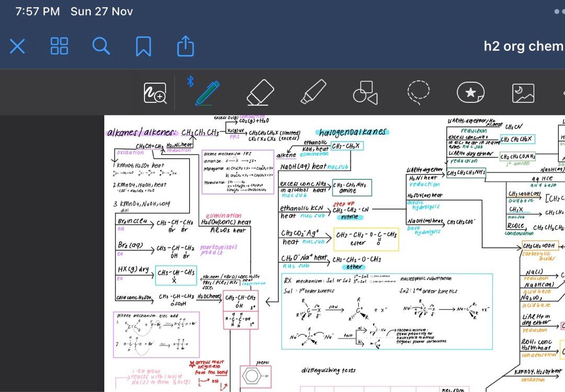The image size is (565, 392).
Task: Open the favorites/elements star tool
Action: tap(470, 93)
